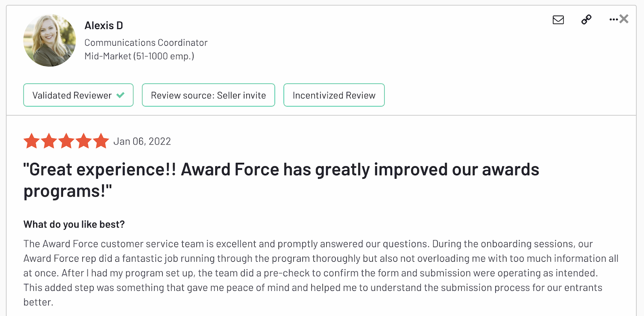Toggle the Review source: Seller invite badge
The image size is (644, 316).
coord(208,95)
